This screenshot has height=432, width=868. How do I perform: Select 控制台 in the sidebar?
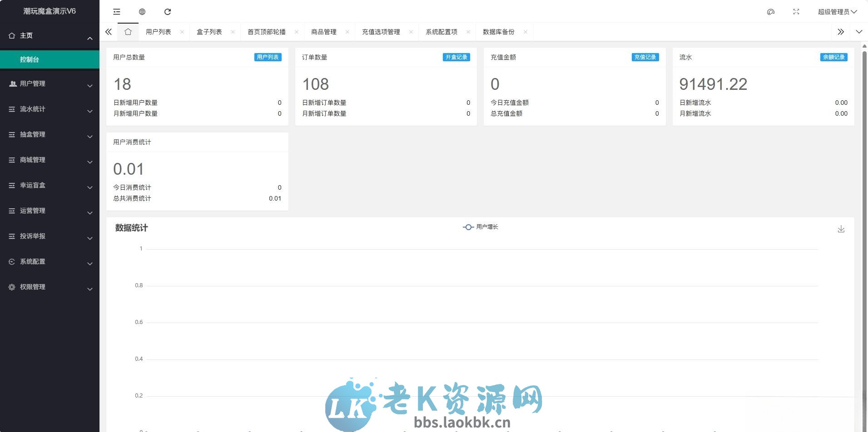pyautogui.click(x=30, y=59)
